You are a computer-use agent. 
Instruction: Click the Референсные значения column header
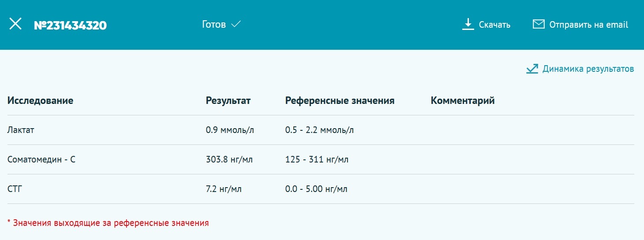(340, 100)
